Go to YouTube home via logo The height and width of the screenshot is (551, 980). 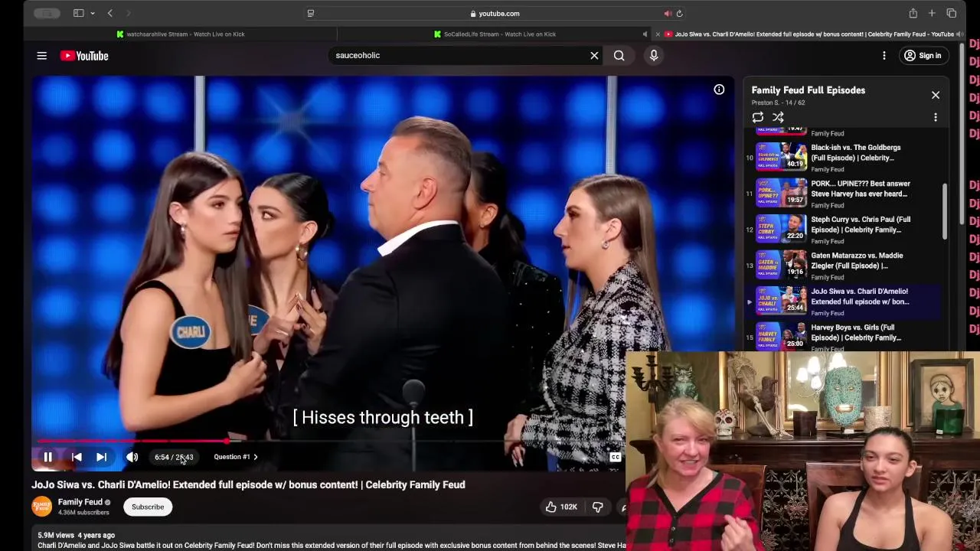[x=84, y=56]
